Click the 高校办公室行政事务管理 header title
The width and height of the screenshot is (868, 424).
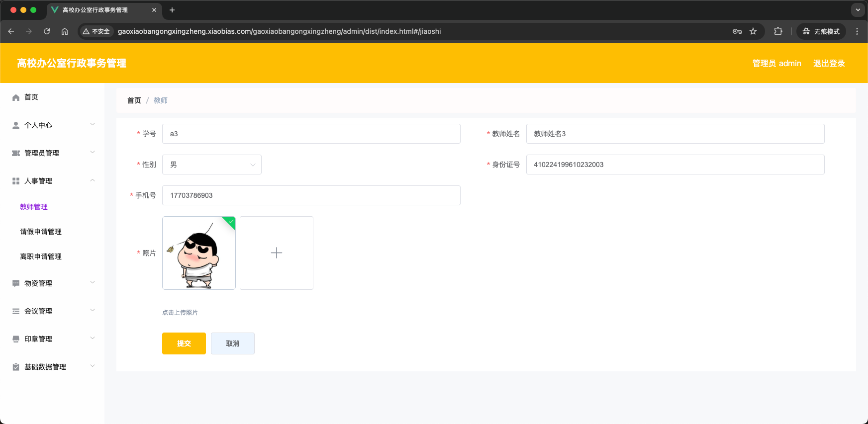pos(72,63)
